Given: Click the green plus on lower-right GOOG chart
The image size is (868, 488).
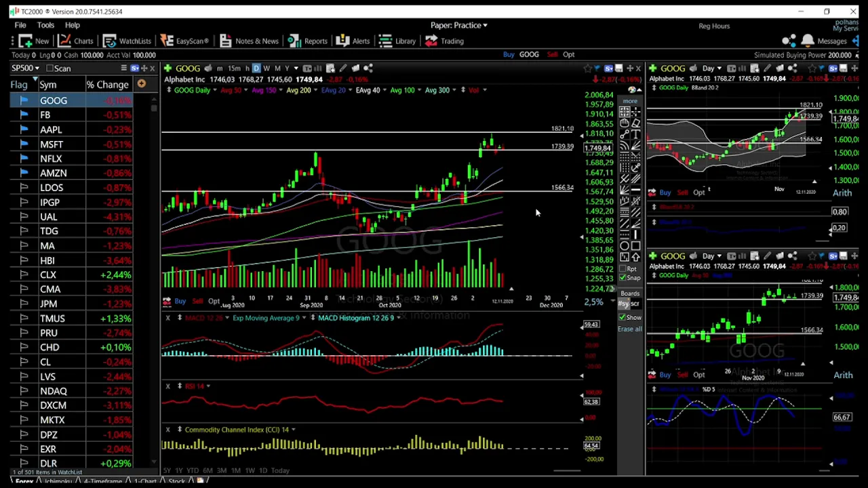Looking at the screenshot, I should click(x=652, y=256).
